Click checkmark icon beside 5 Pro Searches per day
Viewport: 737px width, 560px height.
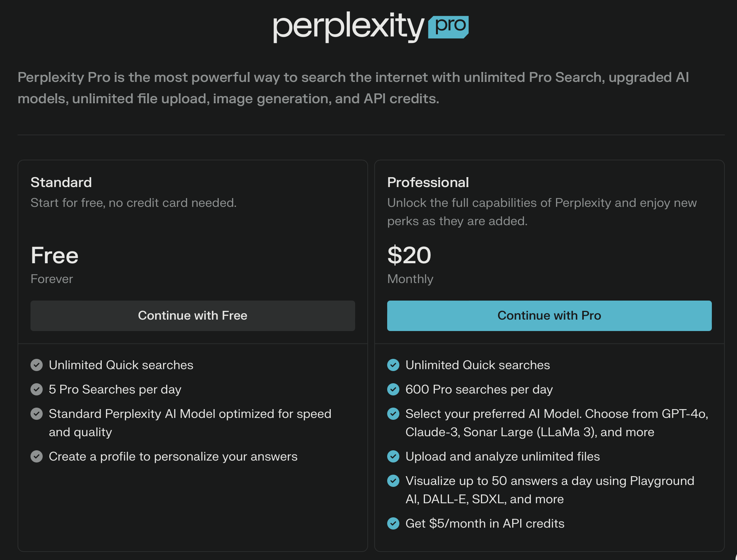click(37, 389)
